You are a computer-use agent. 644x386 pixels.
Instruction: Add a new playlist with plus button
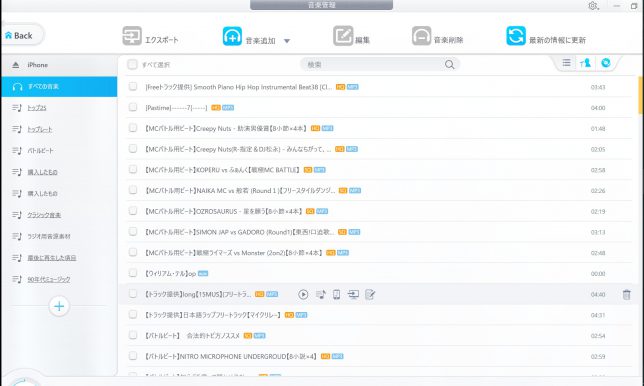59,306
